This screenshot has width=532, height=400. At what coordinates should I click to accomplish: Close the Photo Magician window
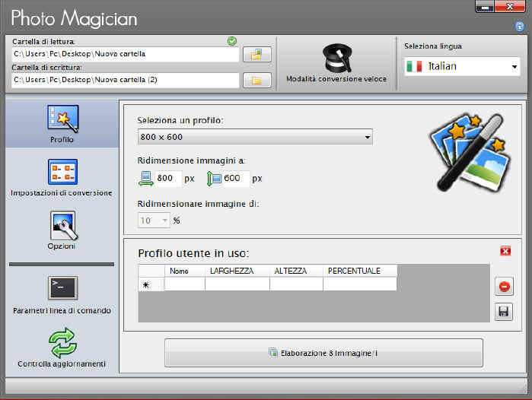[510, 6]
